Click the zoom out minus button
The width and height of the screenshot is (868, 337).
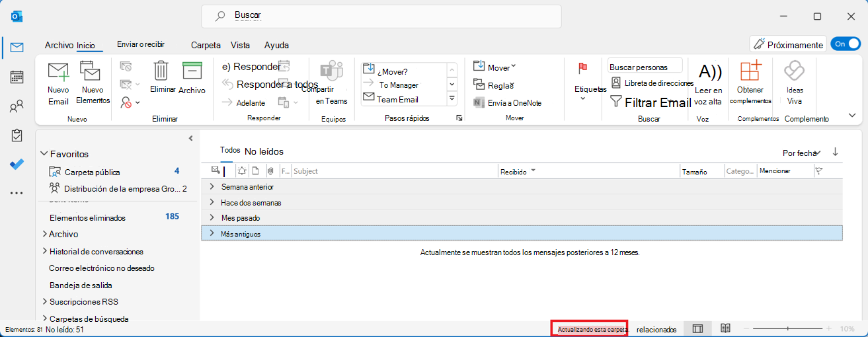747,328
